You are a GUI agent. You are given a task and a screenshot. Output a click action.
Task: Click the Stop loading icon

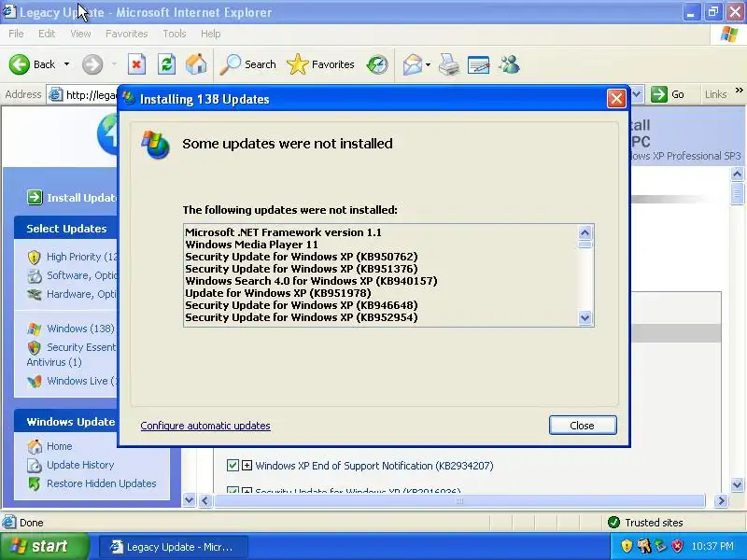136,64
